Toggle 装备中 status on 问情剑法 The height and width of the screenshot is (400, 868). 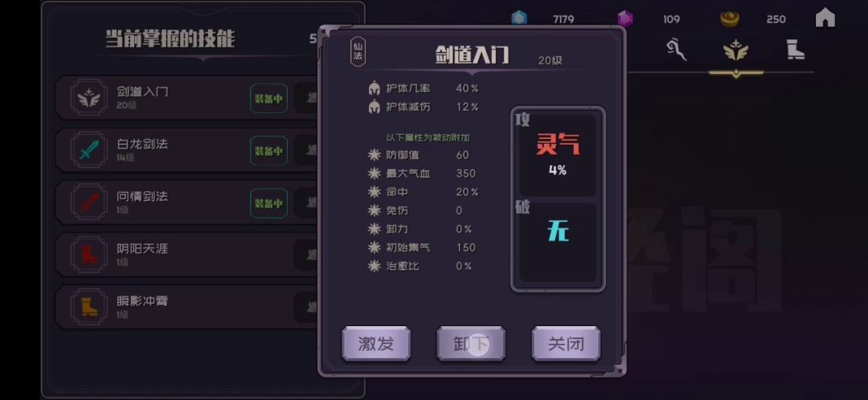tap(268, 203)
